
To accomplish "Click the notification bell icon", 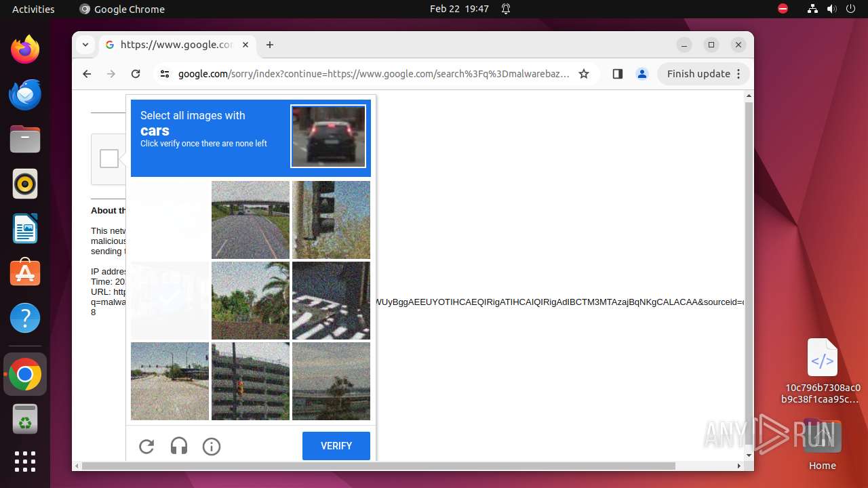I will pos(506,9).
